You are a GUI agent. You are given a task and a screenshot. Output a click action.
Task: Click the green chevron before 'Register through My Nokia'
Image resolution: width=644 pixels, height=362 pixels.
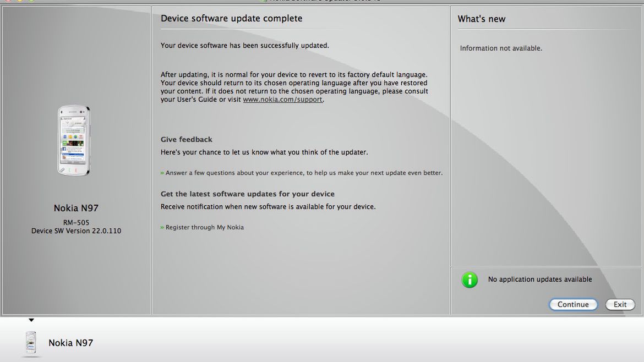[162, 227]
